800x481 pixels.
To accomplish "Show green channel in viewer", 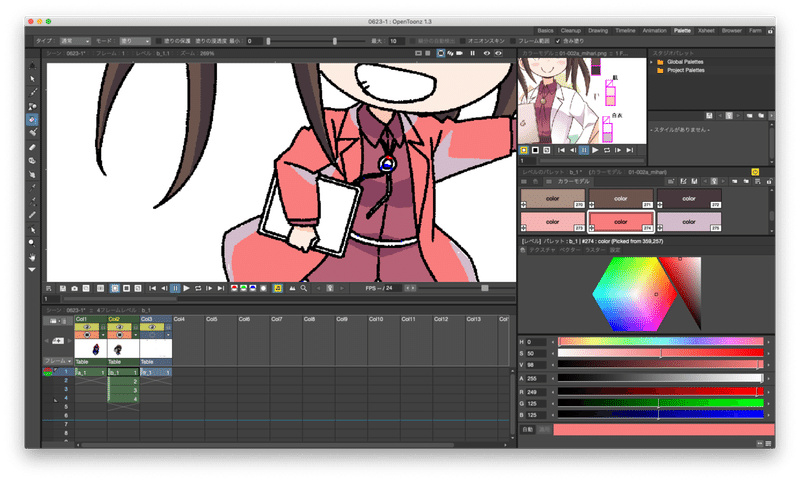I will [243, 289].
